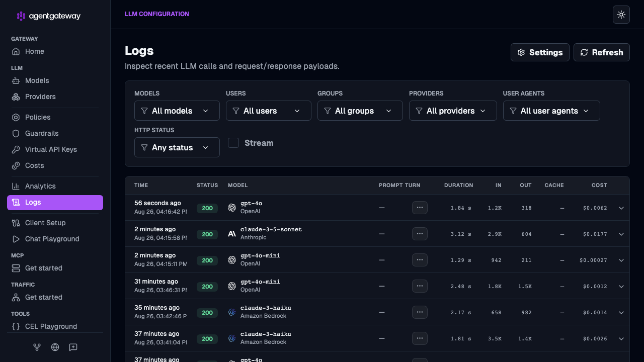Image resolution: width=644 pixels, height=362 pixels.
Task: Click the Home house icon
Action: click(x=16, y=51)
